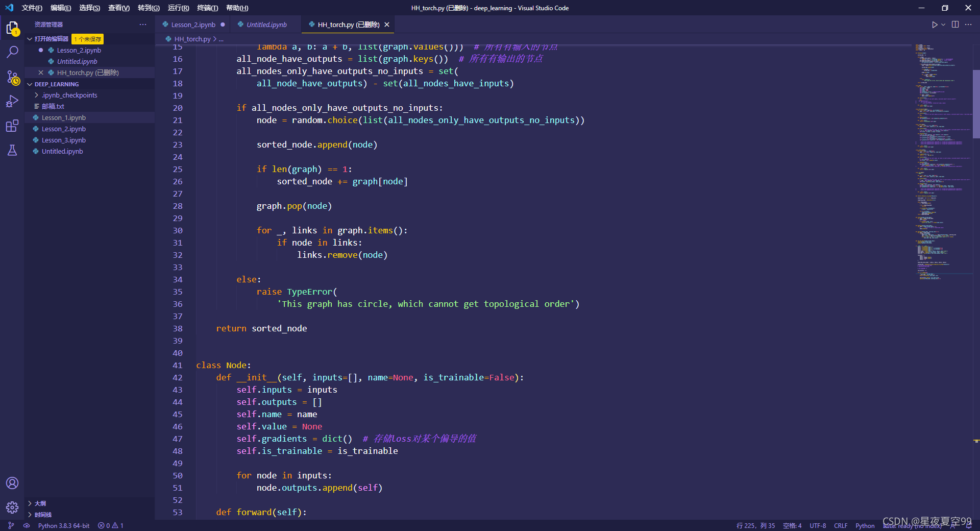
Task: Expand the 大纲 outline section
Action: (40, 503)
